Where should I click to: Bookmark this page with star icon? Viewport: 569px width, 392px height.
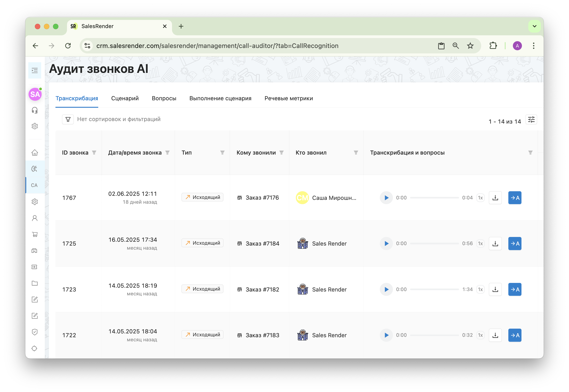pyautogui.click(x=470, y=46)
